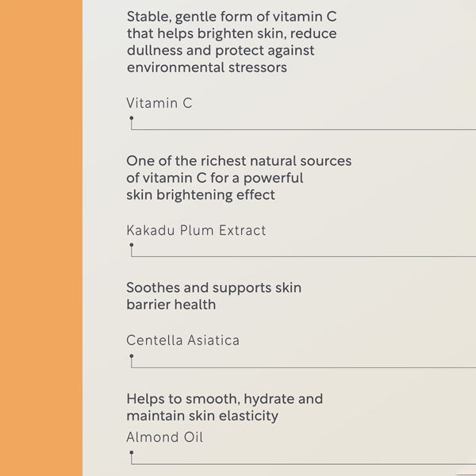This screenshot has width=476, height=476.
Task: Click the orange side panel
Action: (x=41, y=238)
